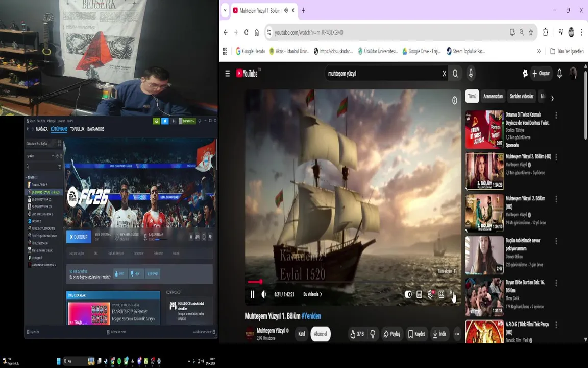Click the Chrome address bar URL
Viewport: 588px width, 368px height.
pos(309,33)
